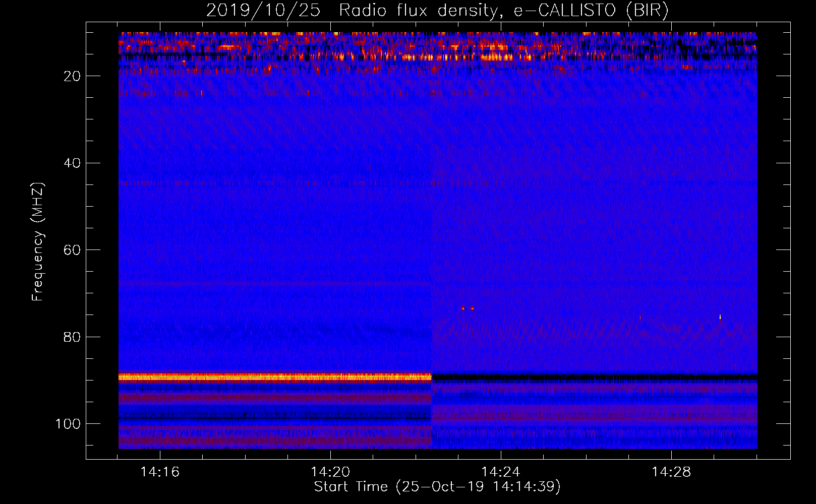This screenshot has height=504, width=816.
Task: Click the 14:28 time tick label
Action: (671, 472)
